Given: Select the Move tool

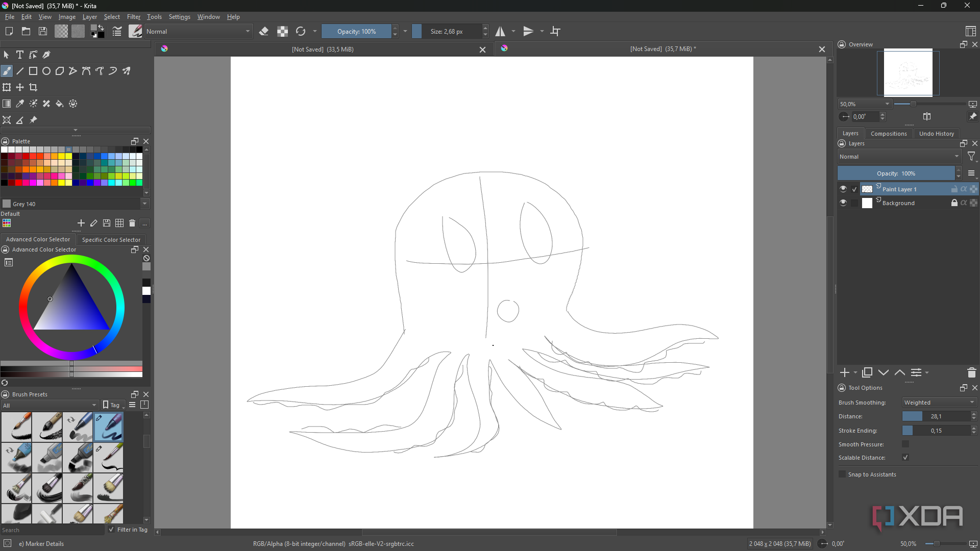Looking at the screenshot, I should (20, 87).
